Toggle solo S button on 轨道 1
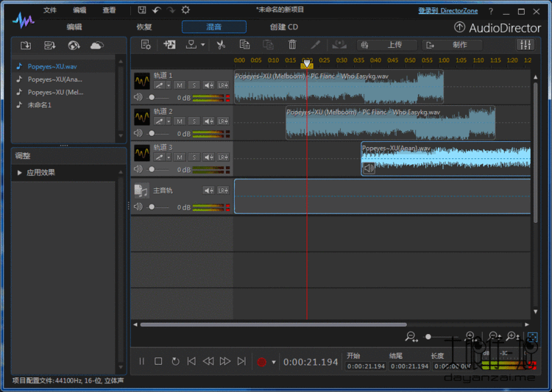552x392 pixels. [194, 85]
